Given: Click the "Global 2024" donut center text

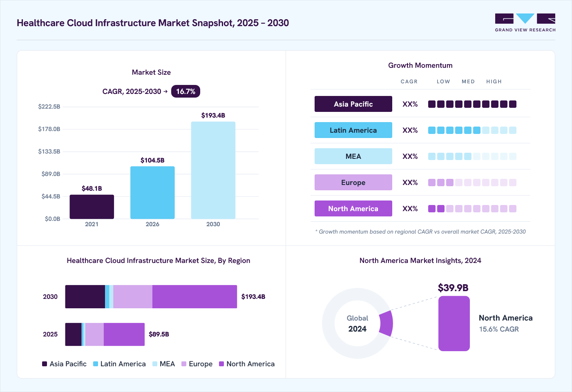Looking at the screenshot, I should pyautogui.click(x=357, y=323).
